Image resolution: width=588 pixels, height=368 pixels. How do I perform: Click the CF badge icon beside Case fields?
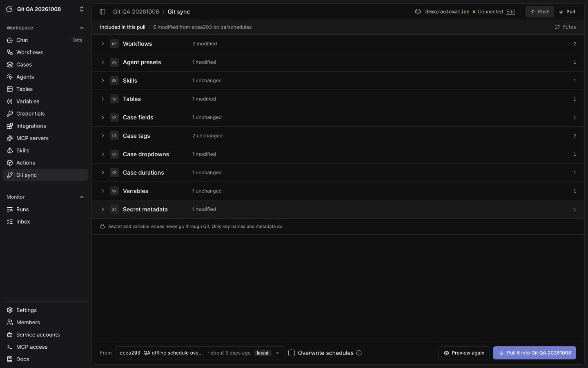114,117
